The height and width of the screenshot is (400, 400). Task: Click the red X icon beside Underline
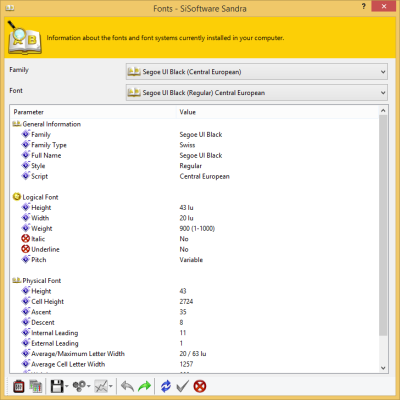(26, 249)
